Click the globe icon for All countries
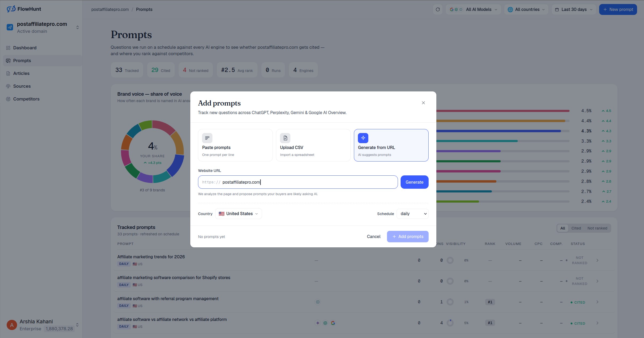The image size is (644, 338). coord(510,9)
